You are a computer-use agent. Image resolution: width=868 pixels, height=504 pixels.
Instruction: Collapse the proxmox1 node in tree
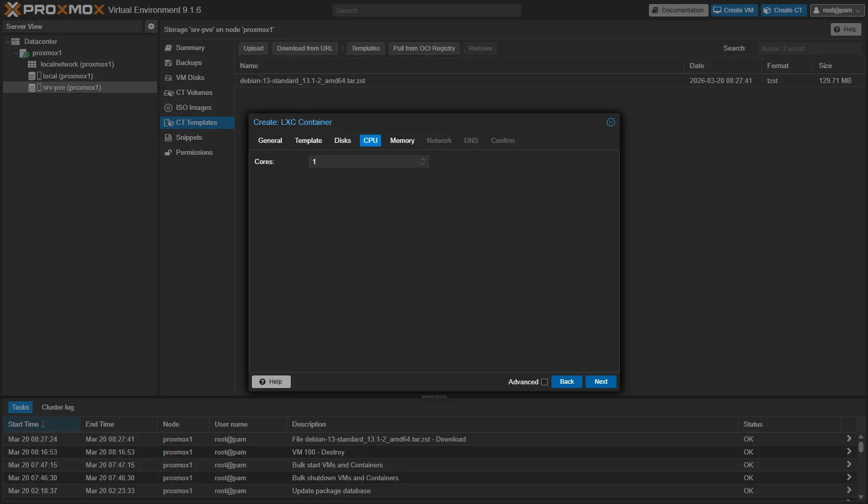point(16,53)
